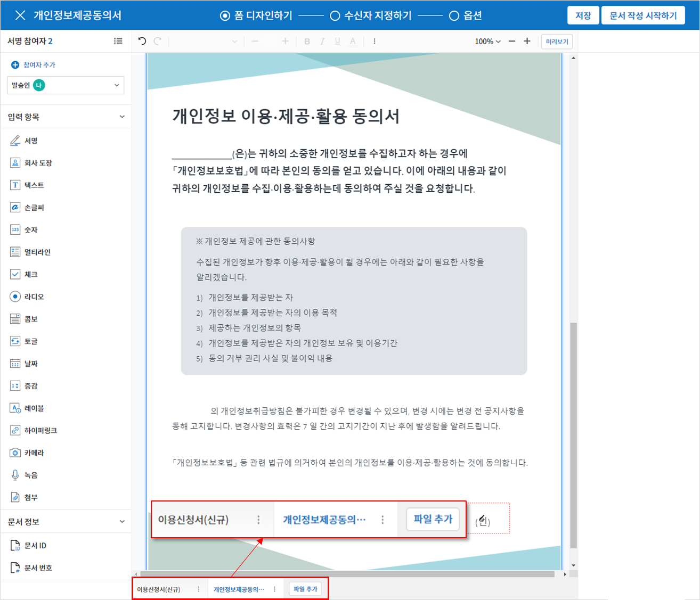Select the 손글씨 handwriting field item
Viewport: 700px width, 600px height.
[x=27, y=208]
